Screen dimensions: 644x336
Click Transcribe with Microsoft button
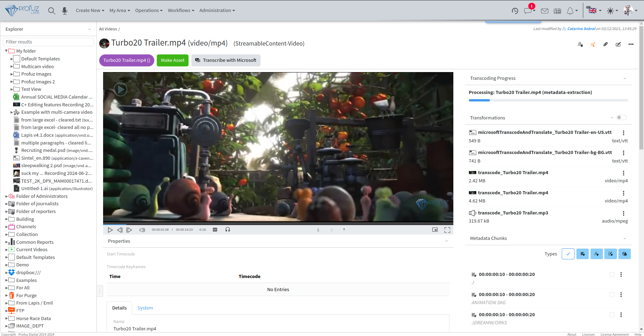click(x=226, y=60)
